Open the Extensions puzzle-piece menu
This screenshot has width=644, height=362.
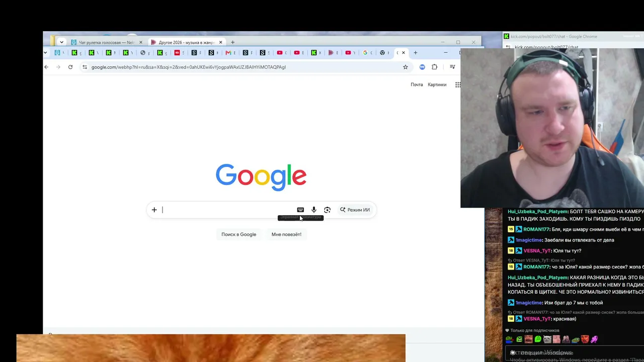[435, 67]
